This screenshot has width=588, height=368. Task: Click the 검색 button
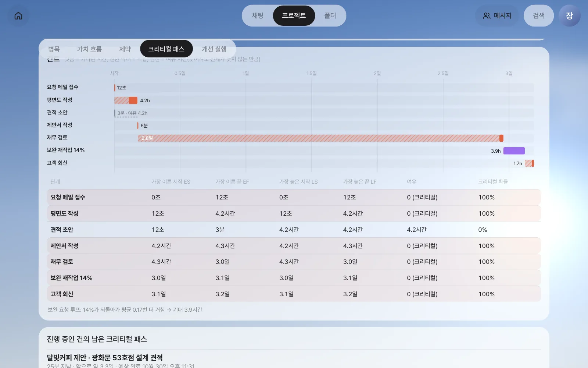click(538, 16)
